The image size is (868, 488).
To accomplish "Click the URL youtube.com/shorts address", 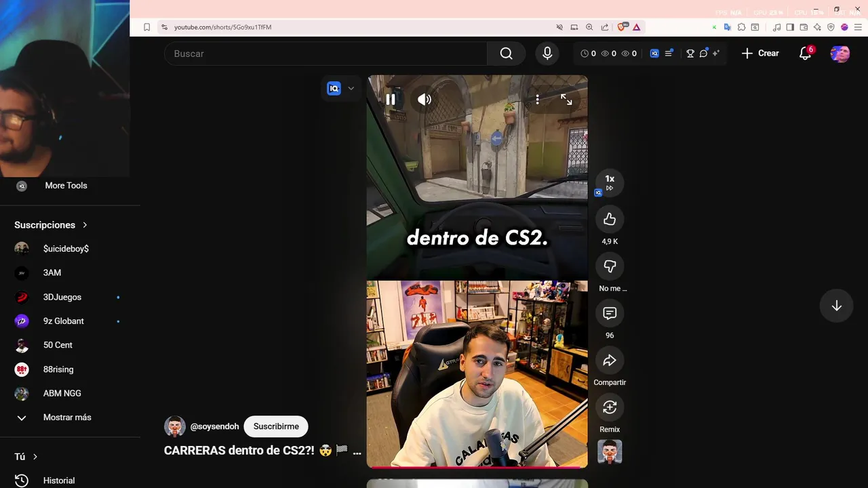I will pyautogui.click(x=222, y=27).
